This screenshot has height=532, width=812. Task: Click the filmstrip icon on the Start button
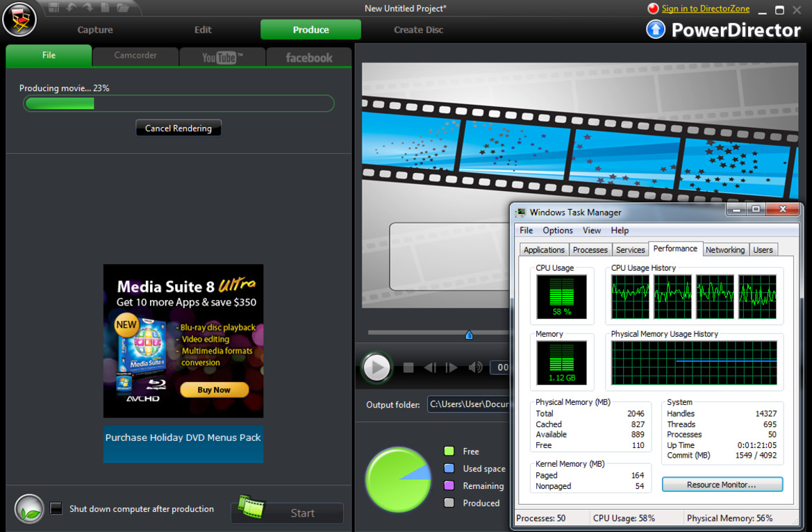(251, 507)
